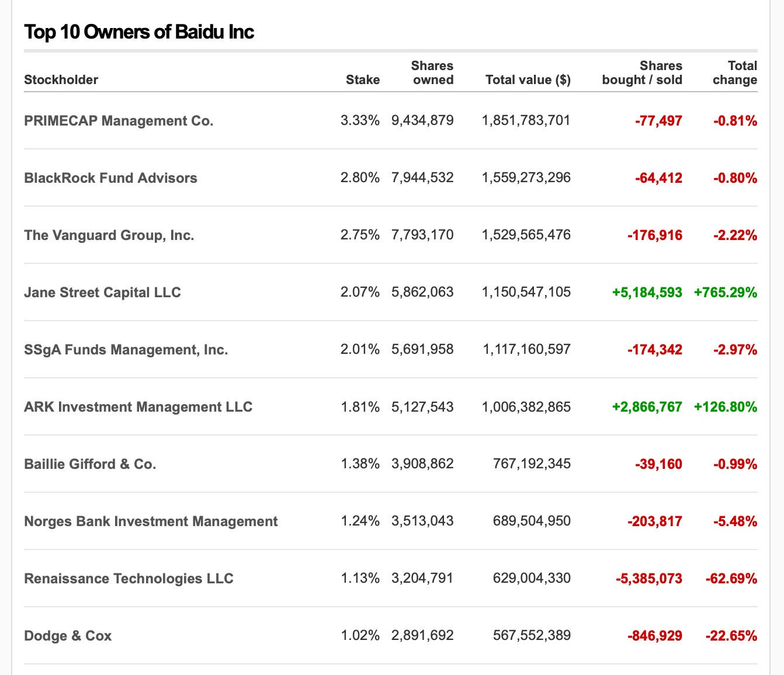The width and height of the screenshot is (784, 675).
Task: Select shares owned 7,793,170
Action: (422, 235)
